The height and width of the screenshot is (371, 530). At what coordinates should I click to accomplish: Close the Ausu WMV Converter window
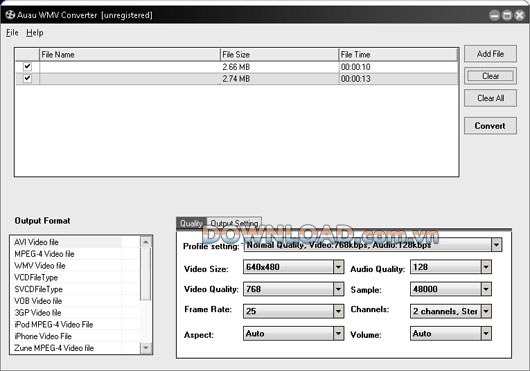point(519,15)
